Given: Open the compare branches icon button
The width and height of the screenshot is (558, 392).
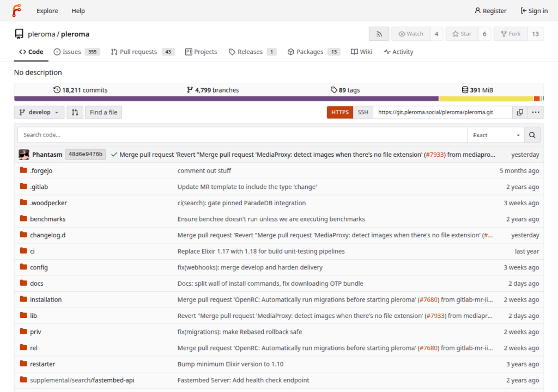Looking at the screenshot, I should click(x=75, y=112).
